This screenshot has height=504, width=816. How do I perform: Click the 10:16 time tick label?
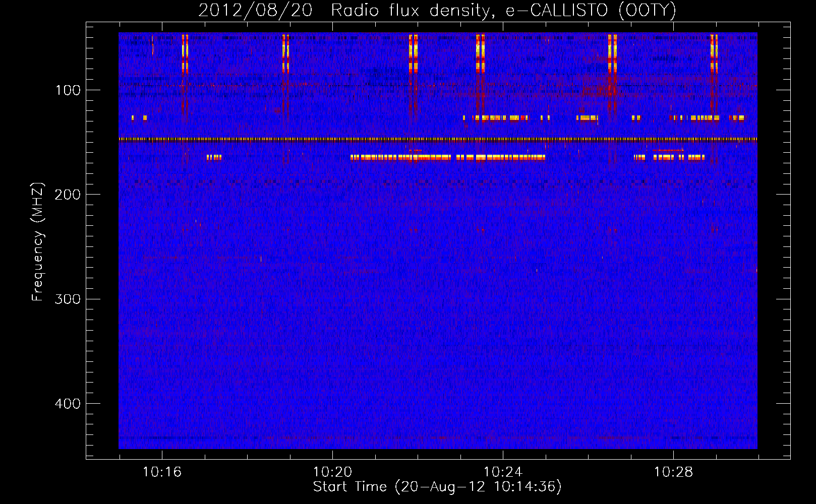pos(162,472)
